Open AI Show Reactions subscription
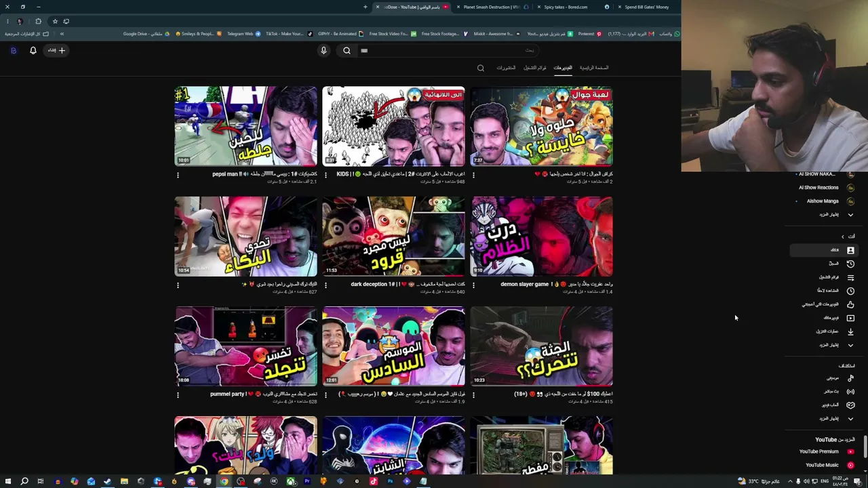The image size is (868, 488). [x=825, y=188]
